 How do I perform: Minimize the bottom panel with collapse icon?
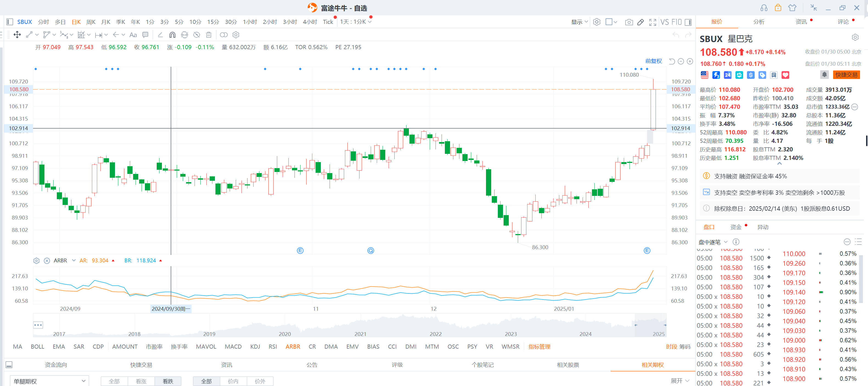(9, 365)
